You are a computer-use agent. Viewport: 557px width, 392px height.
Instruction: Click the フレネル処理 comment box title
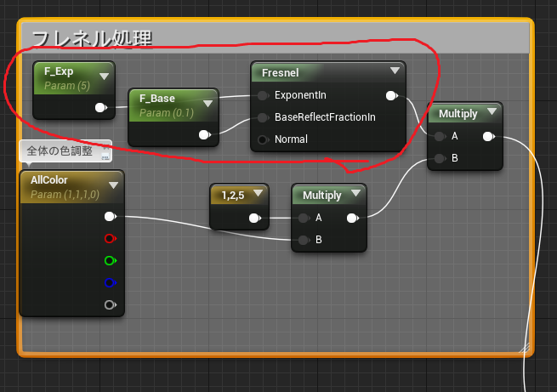tap(93, 38)
